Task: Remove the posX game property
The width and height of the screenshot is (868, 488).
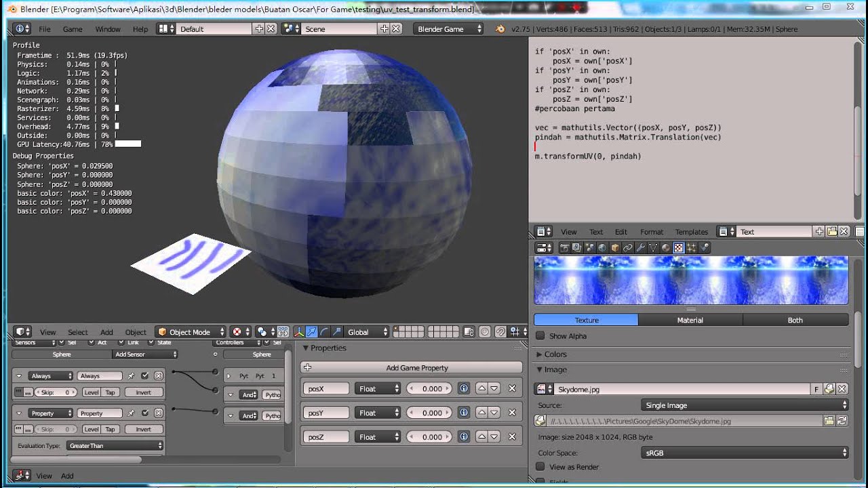Action: point(512,388)
